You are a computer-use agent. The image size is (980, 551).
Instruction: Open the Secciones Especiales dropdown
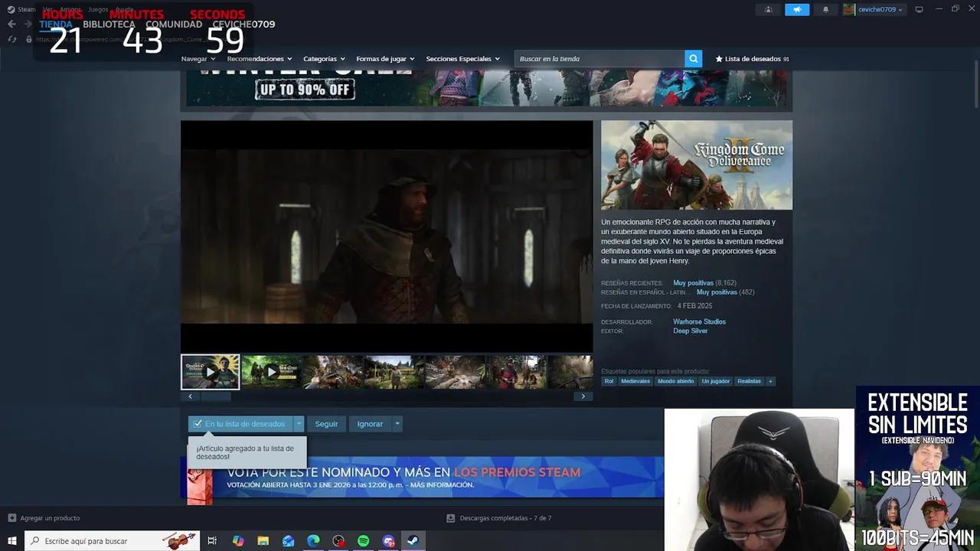[462, 59]
